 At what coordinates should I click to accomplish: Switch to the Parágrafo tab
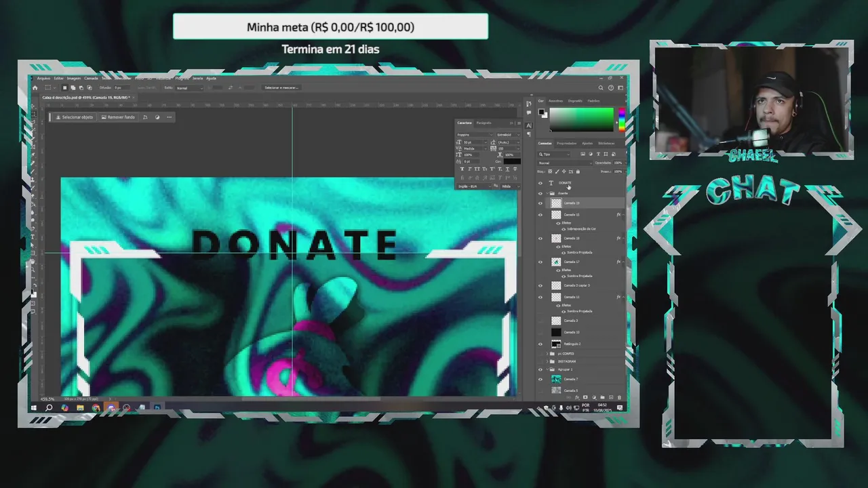[484, 123]
